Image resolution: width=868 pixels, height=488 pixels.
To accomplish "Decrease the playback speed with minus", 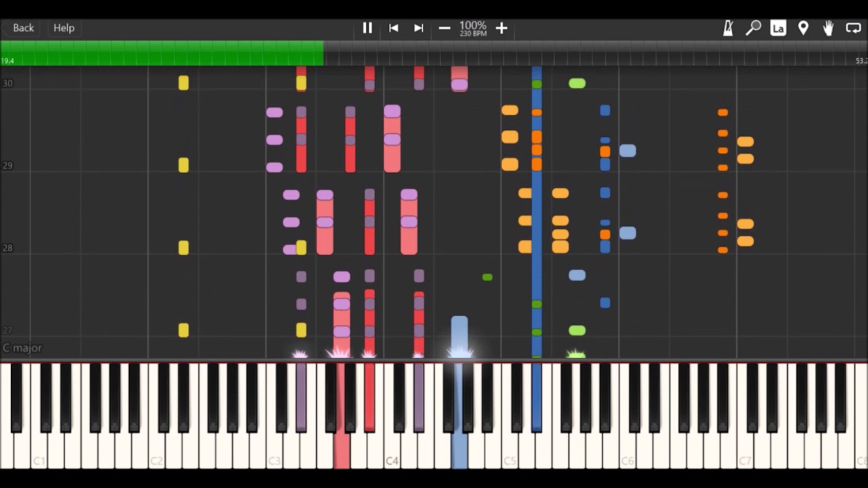I will pyautogui.click(x=445, y=28).
